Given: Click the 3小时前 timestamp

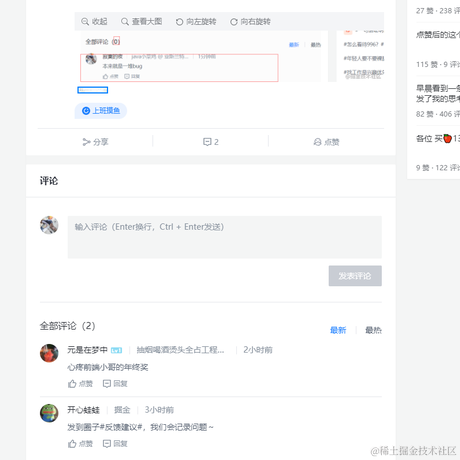Looking at the screenshot, I should coord(159,410).
